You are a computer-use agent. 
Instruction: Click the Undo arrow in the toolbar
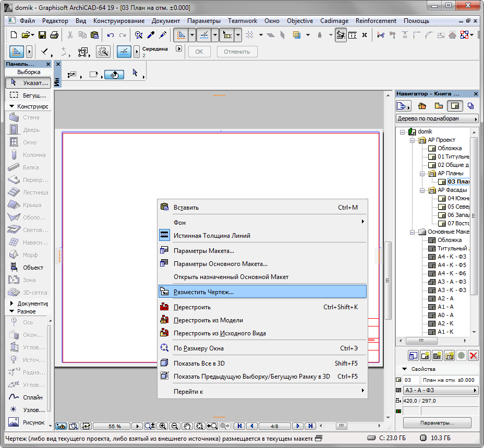coord(111,35)
